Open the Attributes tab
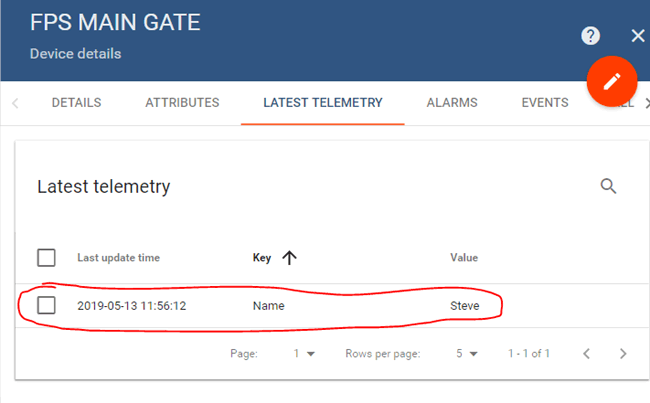The width and height of the screenshot is (650, 403). click(182, 103)
